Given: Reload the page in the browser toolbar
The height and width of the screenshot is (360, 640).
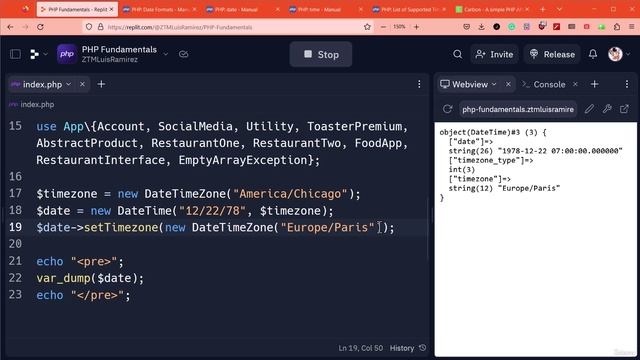Looking at the screenshot, I should pyautogui.click(x=40, y=27).
